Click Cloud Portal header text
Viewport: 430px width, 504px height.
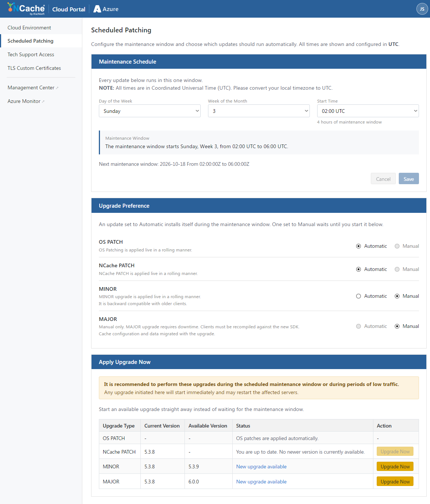(x=69, y=9)
